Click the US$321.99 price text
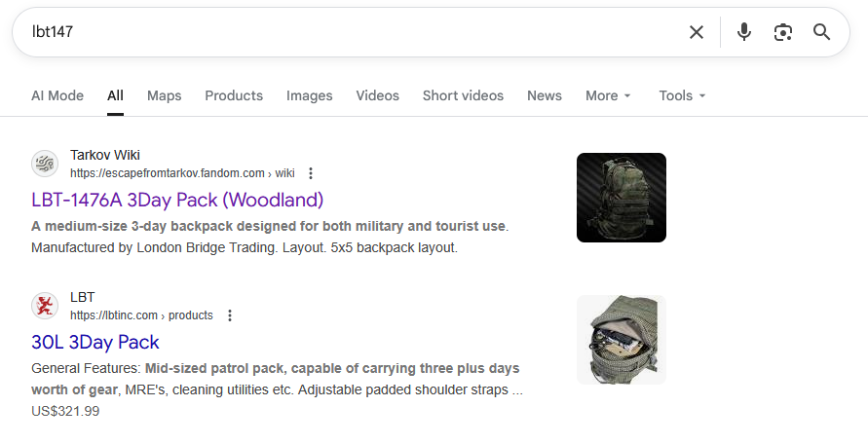 click(65, 411)
